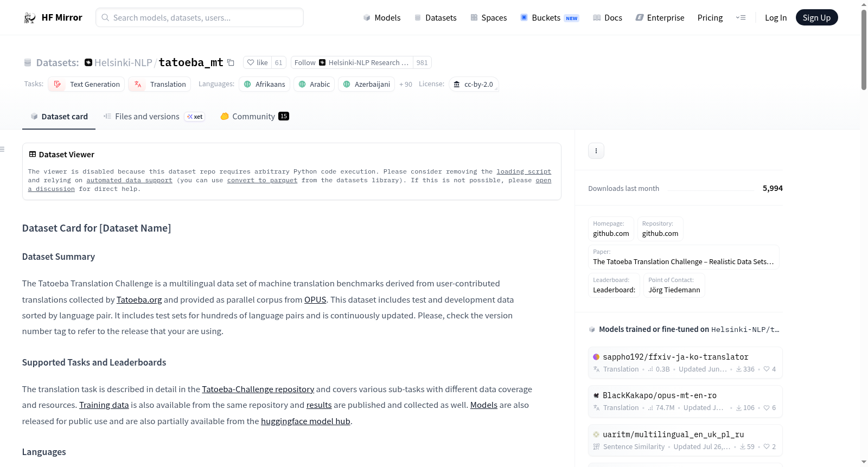The height and width of the screenshot is (467, 868).
Task: Switch to Files and versions tab
Action: click(154, 117)
